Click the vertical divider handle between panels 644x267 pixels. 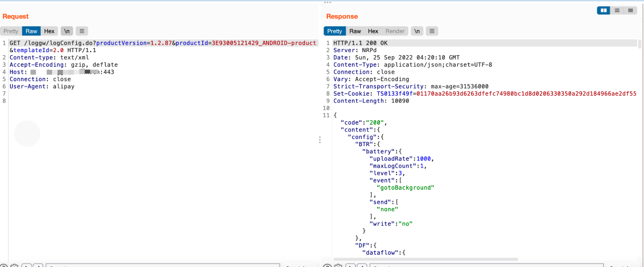[320, 140]
